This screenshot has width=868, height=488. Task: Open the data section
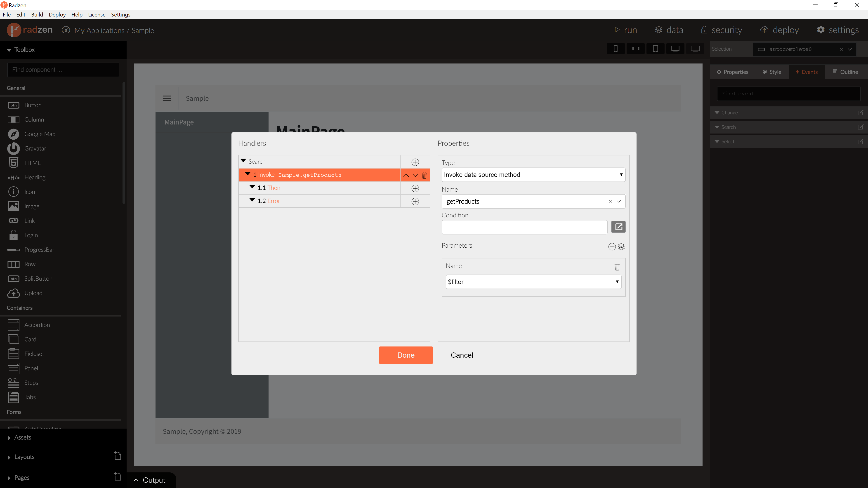(669, 30)
